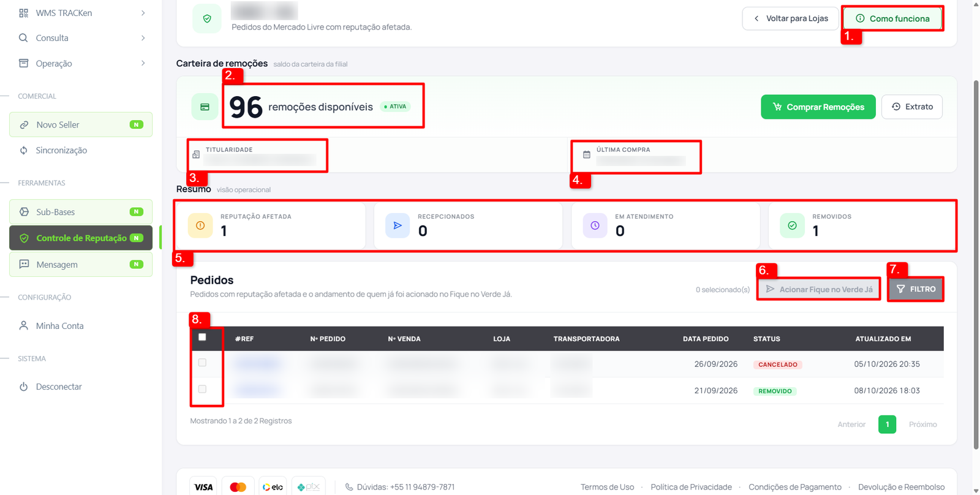Open the Extrato statement button
Image resolution: width=980 pixels, height=495 pixels.
912,107
